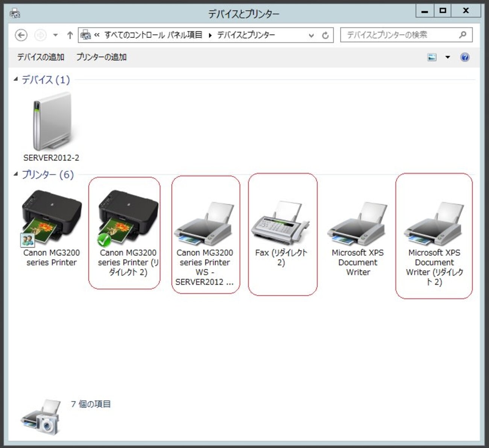Image resolution: width=489 pixels, height=448 pixels.
Task: Open the view options dropdown arrow
Action: (x=448, y=57)
